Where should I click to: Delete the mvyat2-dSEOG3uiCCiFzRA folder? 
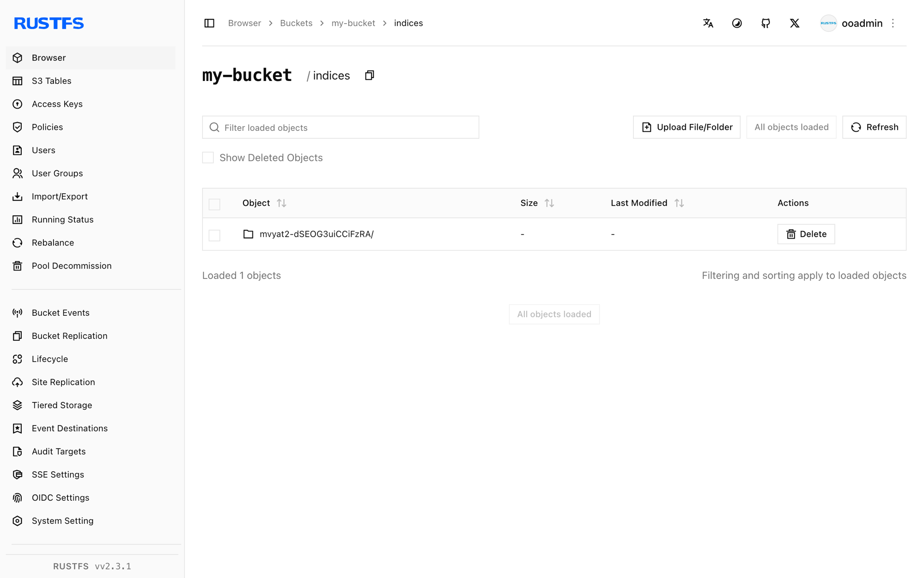click(806, 234)
